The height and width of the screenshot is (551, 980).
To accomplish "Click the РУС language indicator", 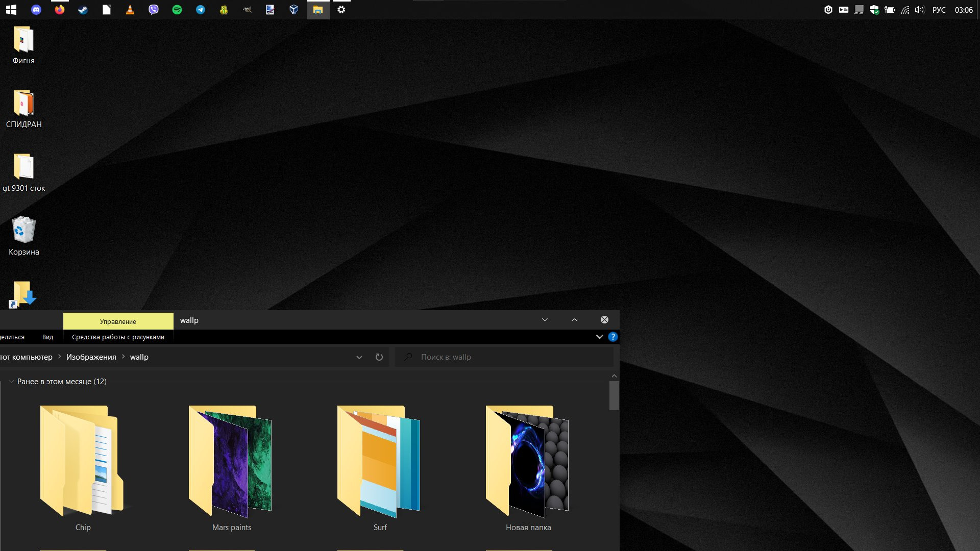I will click(939, 10).
